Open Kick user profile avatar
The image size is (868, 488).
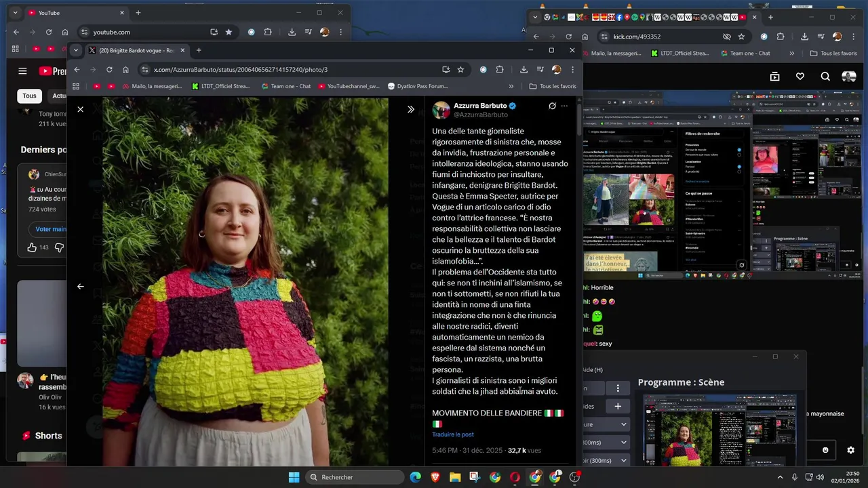[849, 77]
